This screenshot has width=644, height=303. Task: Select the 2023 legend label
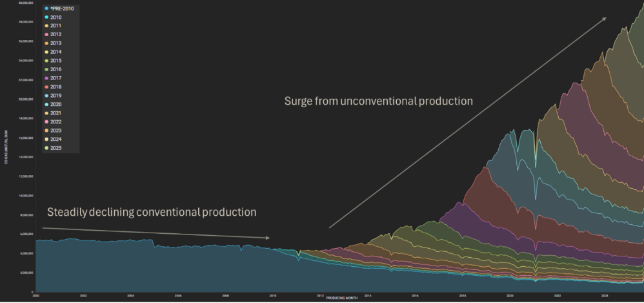click(x=56, y=131)
